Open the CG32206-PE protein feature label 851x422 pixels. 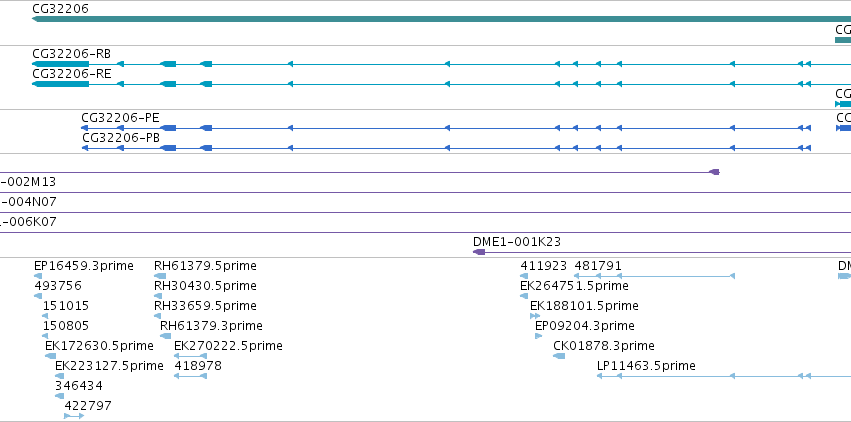(120, 118)
